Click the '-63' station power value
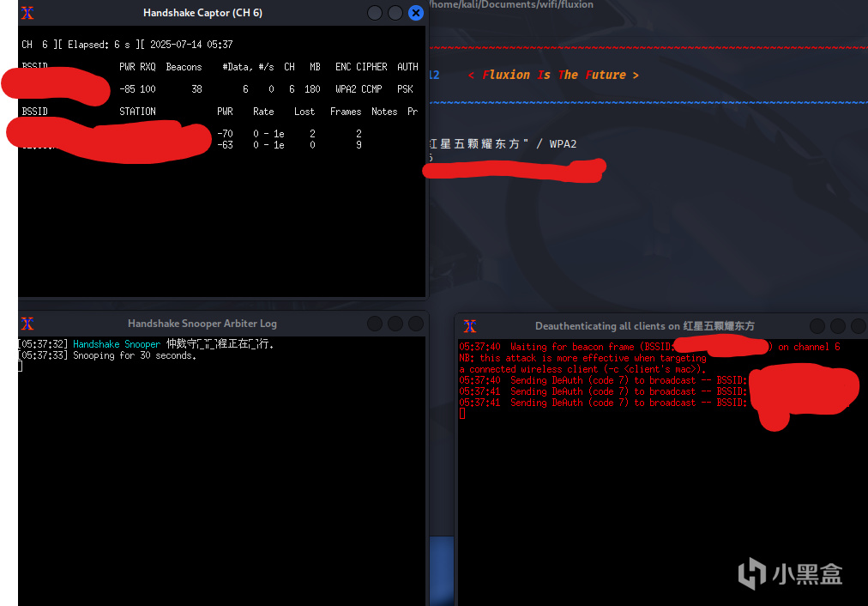 coord(225,144)
